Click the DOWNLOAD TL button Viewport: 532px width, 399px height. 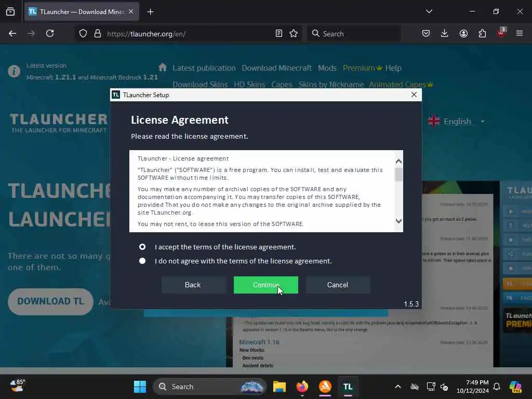point(50,302)
